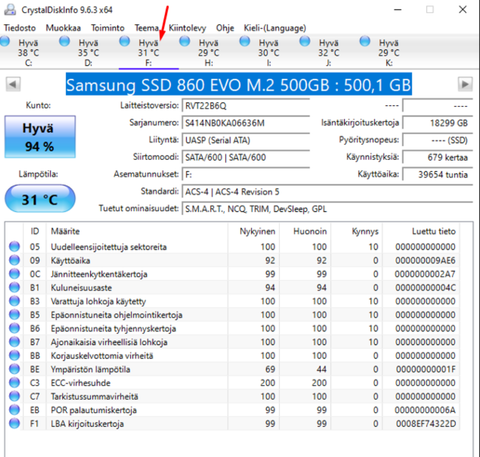Click status orb for attribute B3
Viewport: 480px width, 457px height.
point(14,301)
